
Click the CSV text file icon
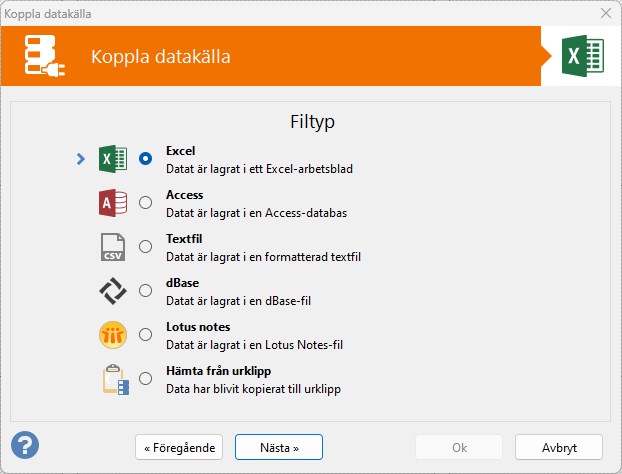point(113,247)
